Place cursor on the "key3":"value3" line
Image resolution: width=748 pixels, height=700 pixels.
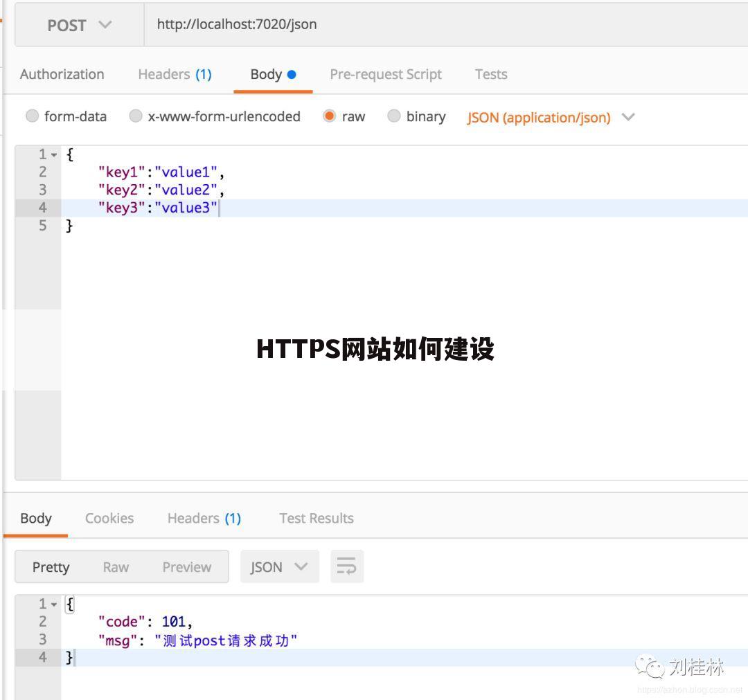[x=158, y=208]
